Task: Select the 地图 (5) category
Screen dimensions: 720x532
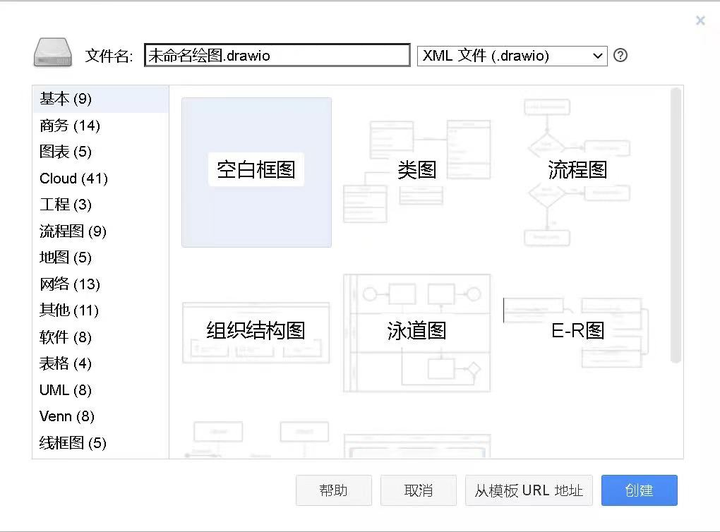Action: coord(101,258)
